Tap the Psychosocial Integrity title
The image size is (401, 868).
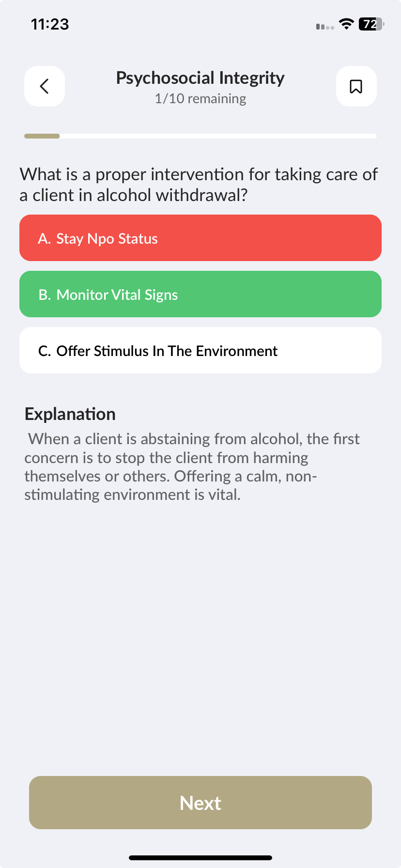click(200, 77)
